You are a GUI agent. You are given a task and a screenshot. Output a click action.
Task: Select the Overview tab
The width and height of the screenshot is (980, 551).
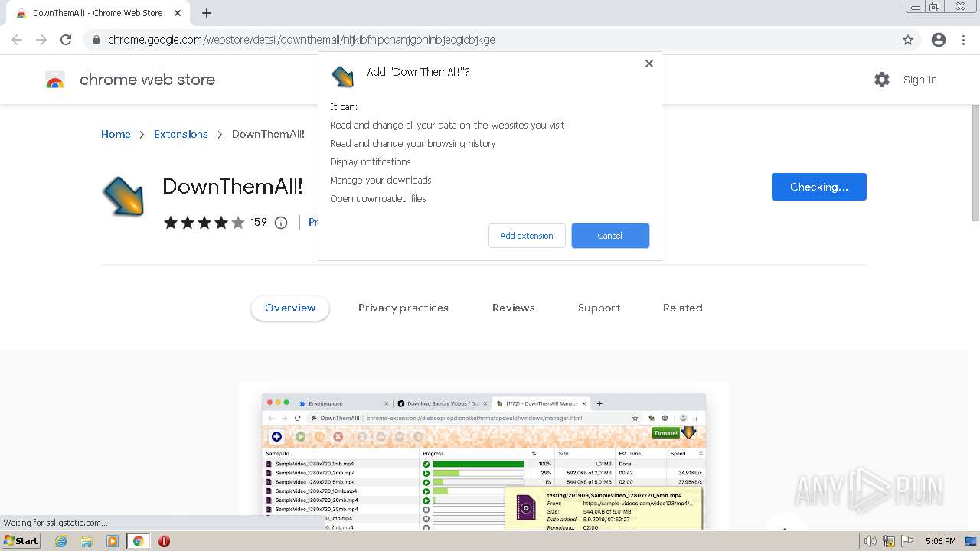click(x=290, y=308)
